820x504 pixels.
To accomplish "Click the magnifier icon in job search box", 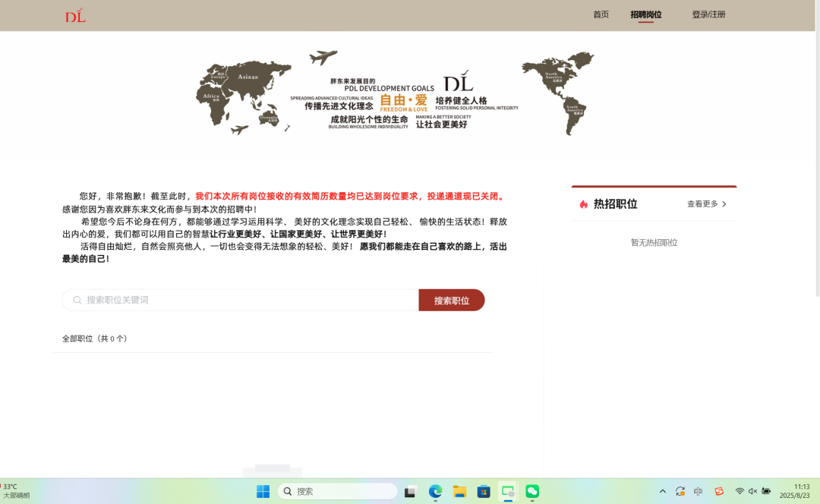I will pyautogui.click(x=77, y=300).
